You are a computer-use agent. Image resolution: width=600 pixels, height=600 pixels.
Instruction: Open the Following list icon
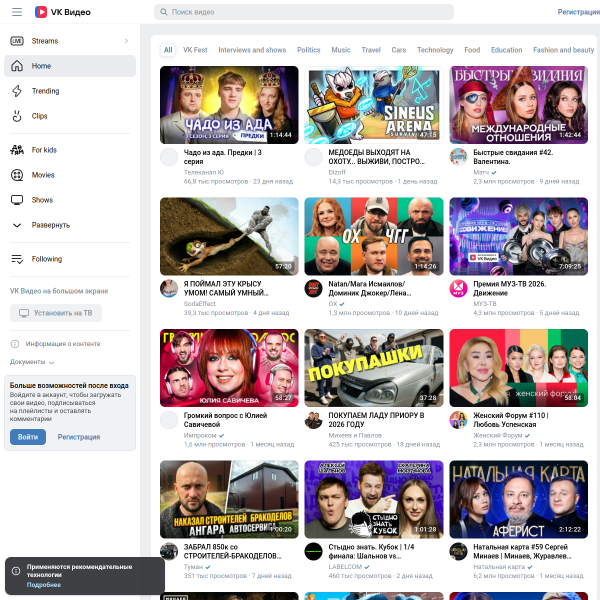coord(17,259)
